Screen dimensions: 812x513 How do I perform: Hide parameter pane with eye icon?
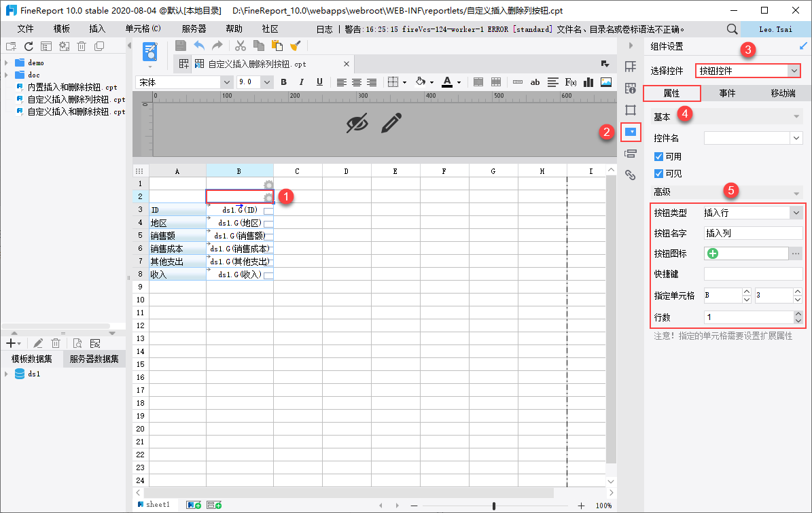tap(357, 123)
